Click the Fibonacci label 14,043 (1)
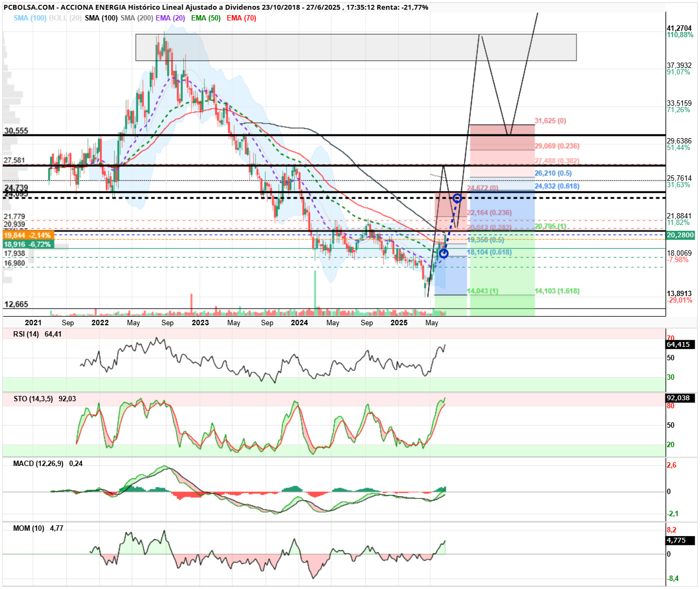The height and width of the screenshot is (589, 700). 483,291
